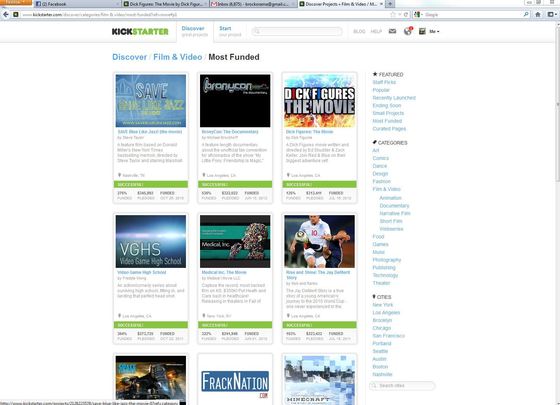Open the Me account dropdown
This screenshot has width=560, height=405.
click(x=434, y=31)
